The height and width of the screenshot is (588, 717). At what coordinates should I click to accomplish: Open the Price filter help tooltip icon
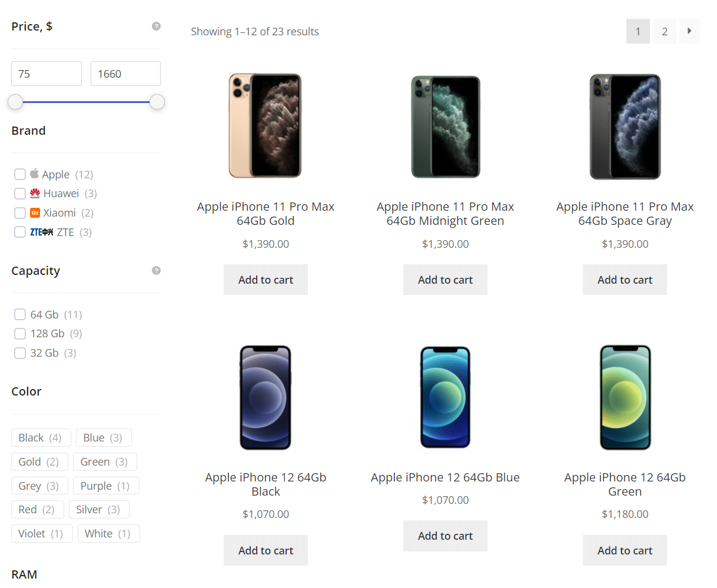point(156,26)
